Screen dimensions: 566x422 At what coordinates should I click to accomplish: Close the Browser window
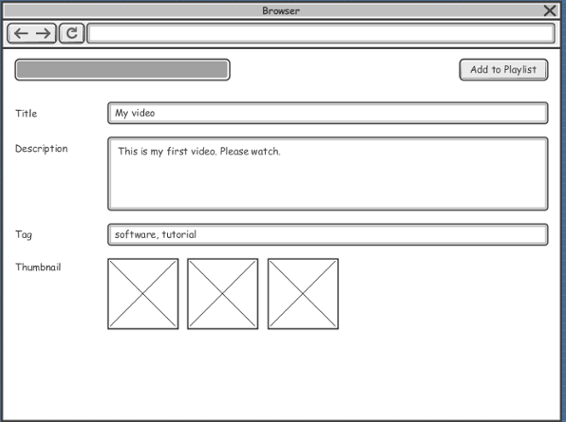point(550,10)
